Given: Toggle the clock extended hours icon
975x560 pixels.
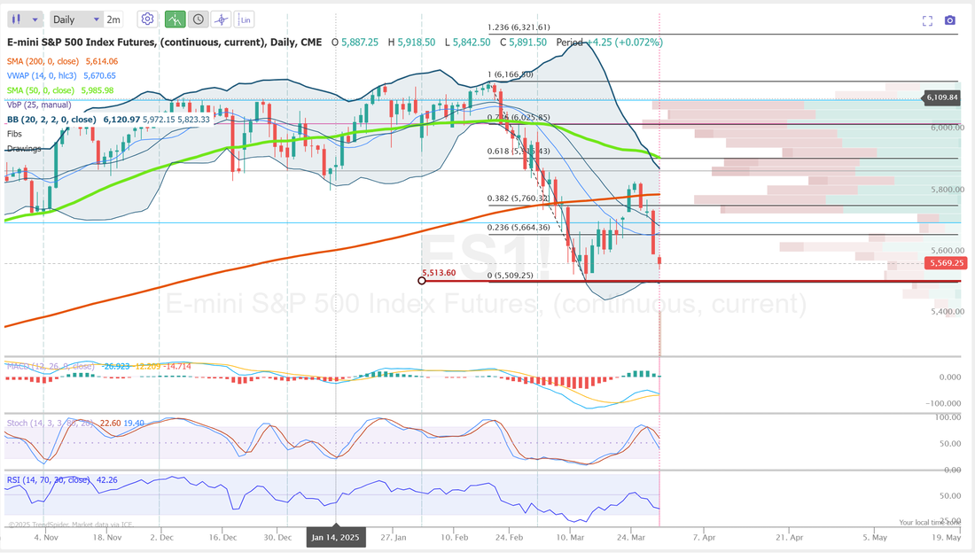Looking at the screenshot, I should pyautogui.click(x=198, y=19).
